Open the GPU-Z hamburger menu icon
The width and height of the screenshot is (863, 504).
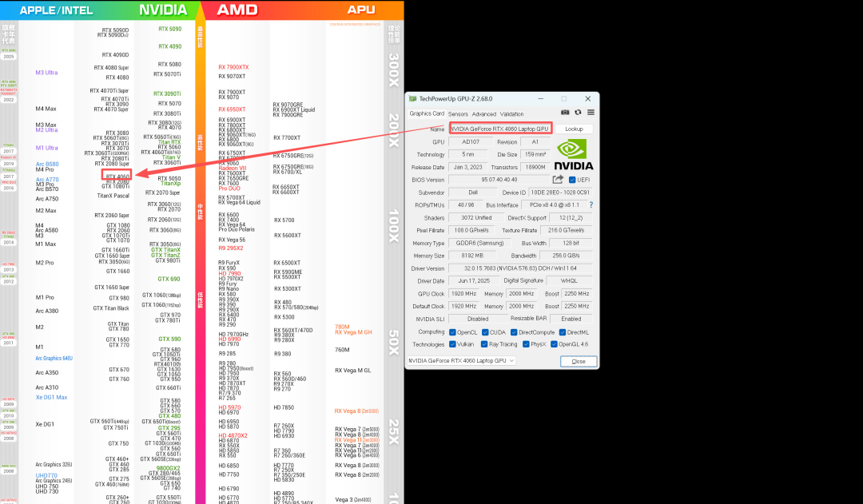(x=591, y=113)
